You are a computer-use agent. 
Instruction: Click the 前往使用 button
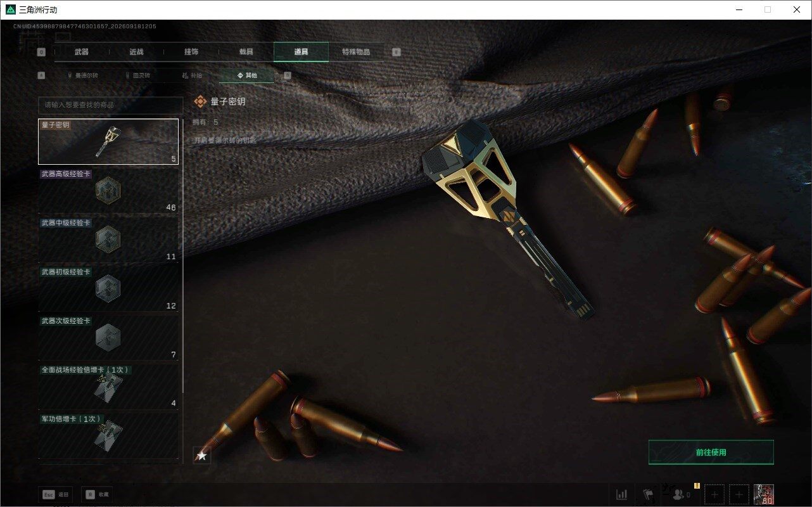711,452
